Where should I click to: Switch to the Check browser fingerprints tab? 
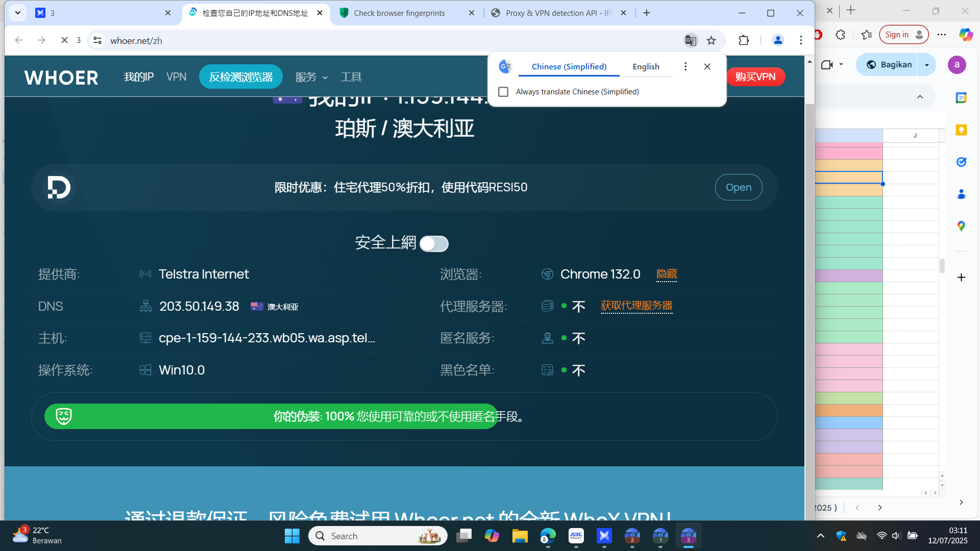(x=406, y=13)
